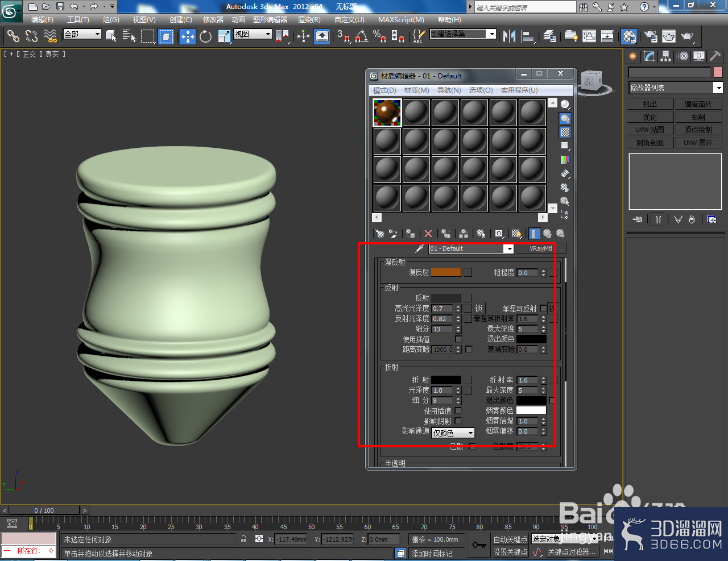
Task: Open Render Setup teapot icon
Action: coord(650,36)
